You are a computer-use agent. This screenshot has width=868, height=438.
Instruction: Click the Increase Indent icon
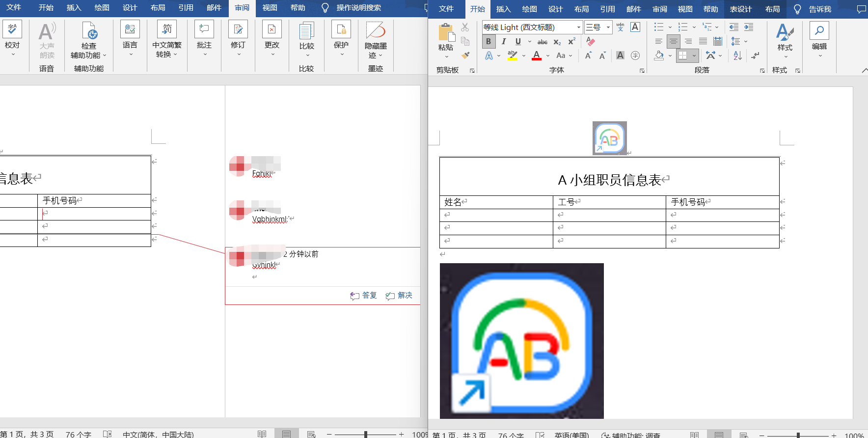tap(748, 27)
